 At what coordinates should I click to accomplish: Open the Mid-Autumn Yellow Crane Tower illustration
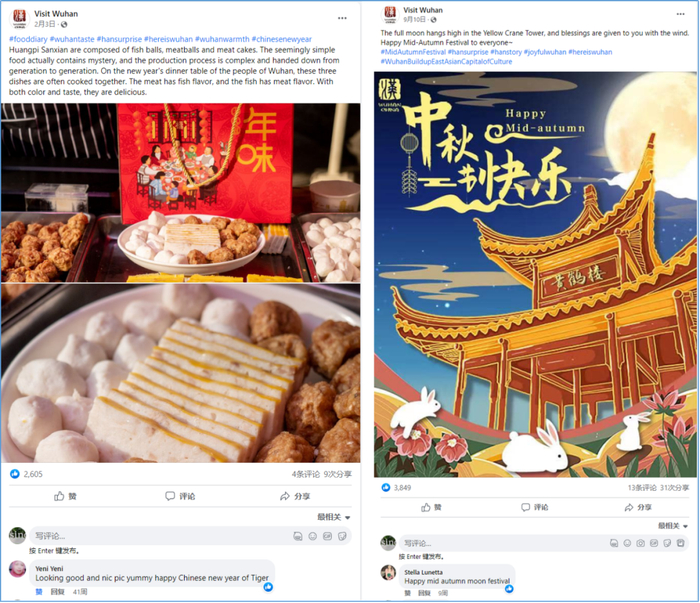click(535, 274)
